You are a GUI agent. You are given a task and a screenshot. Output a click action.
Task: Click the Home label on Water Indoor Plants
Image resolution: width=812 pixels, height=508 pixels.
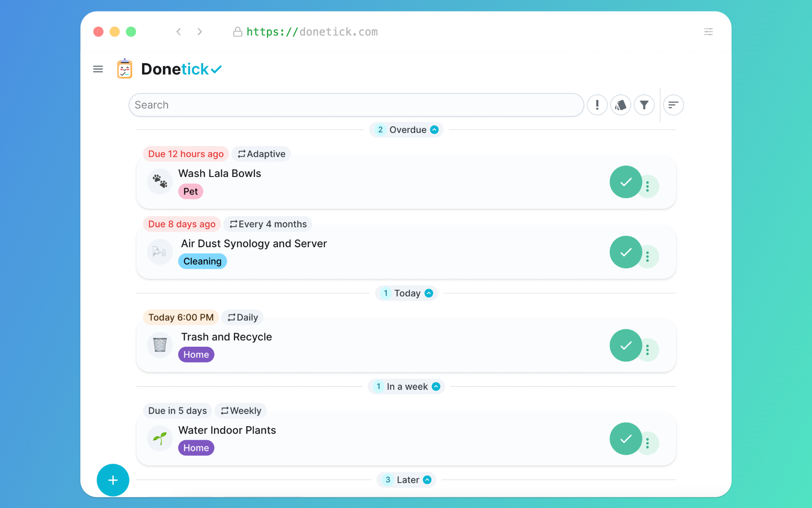click(x=196, y=447)
